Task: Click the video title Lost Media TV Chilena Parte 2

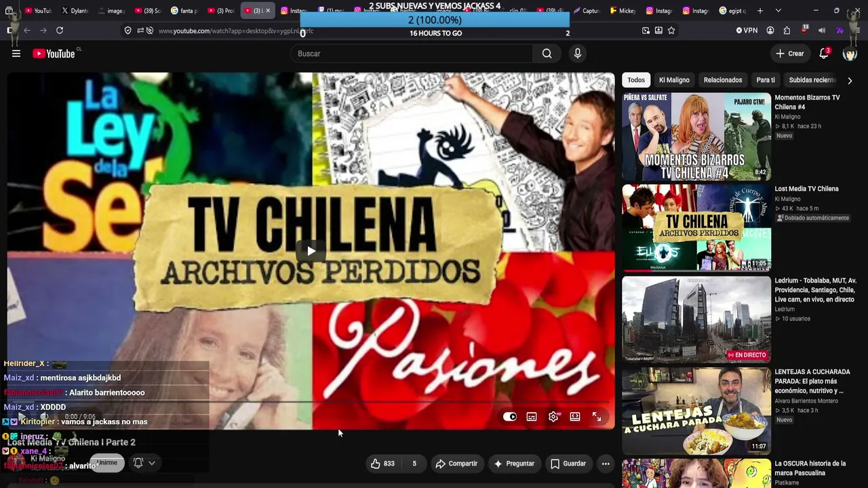Action: coord(71,442)
